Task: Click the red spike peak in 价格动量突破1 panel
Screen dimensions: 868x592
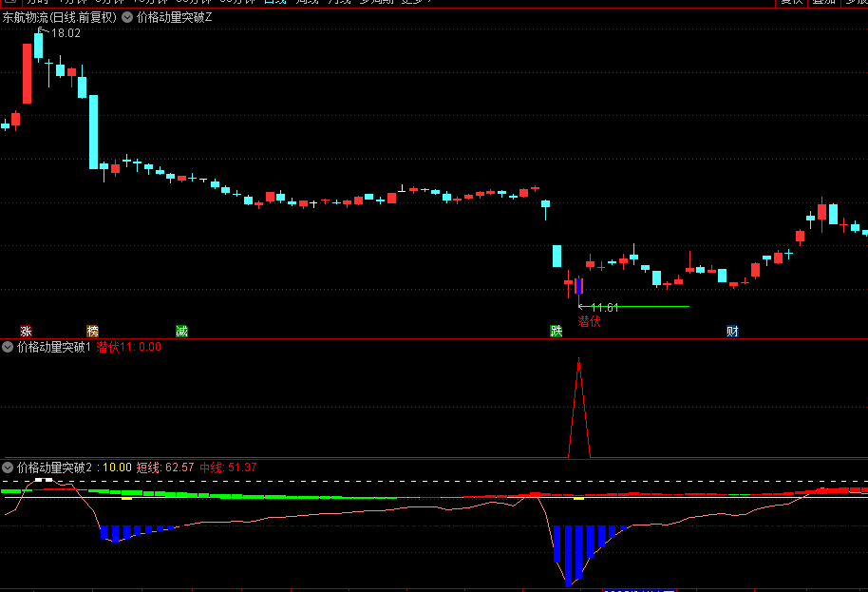Action: [579, 360]
